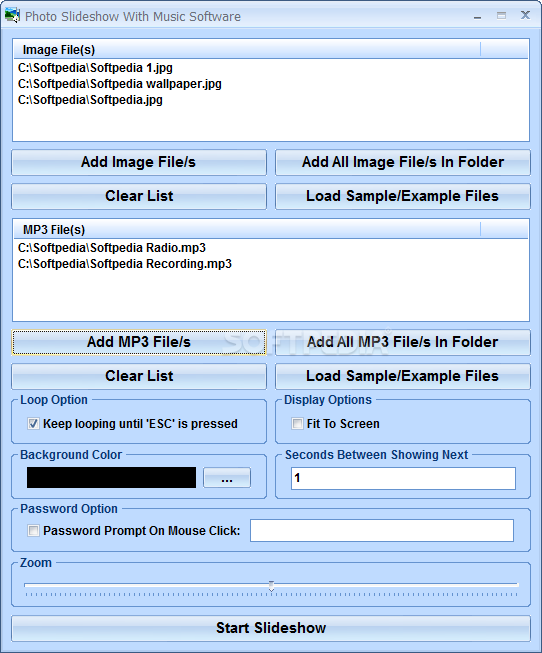Click Seconds Between Showing Next field
The image size is (542, 653).
403,478
